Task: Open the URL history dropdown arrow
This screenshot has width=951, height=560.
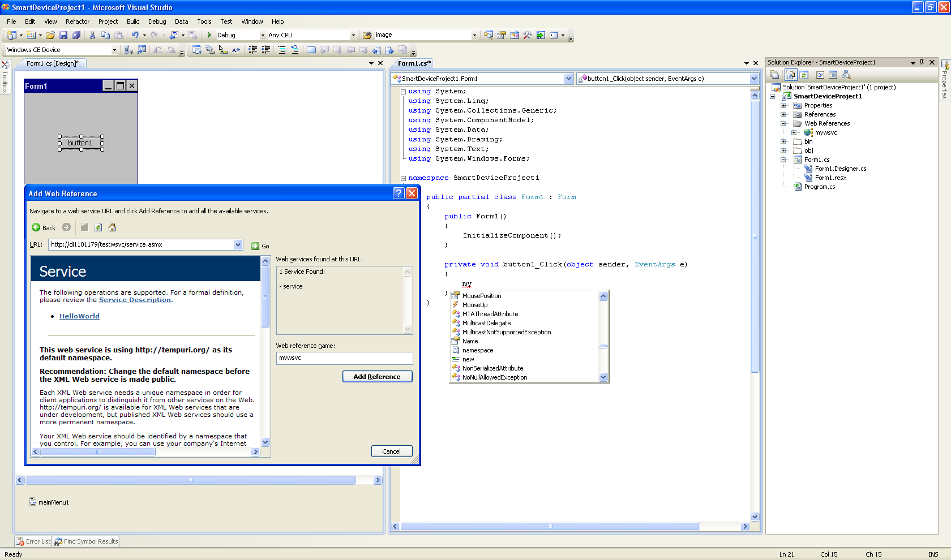Action: coord(238,245)
